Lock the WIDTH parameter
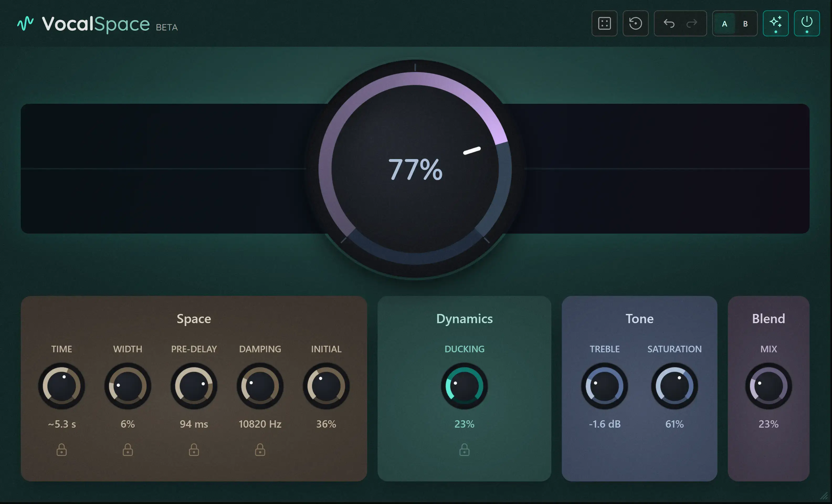The image size is (832, 504). tap(128, 450)
